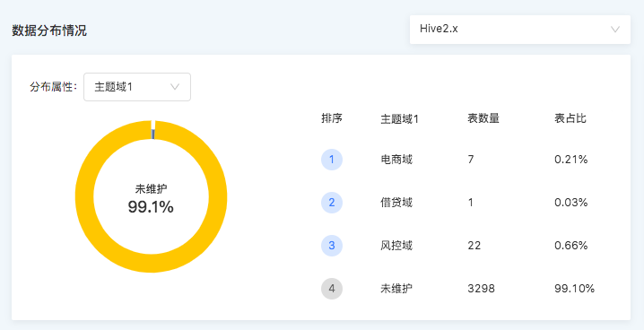Click the 排序 column header

[332, 118]
